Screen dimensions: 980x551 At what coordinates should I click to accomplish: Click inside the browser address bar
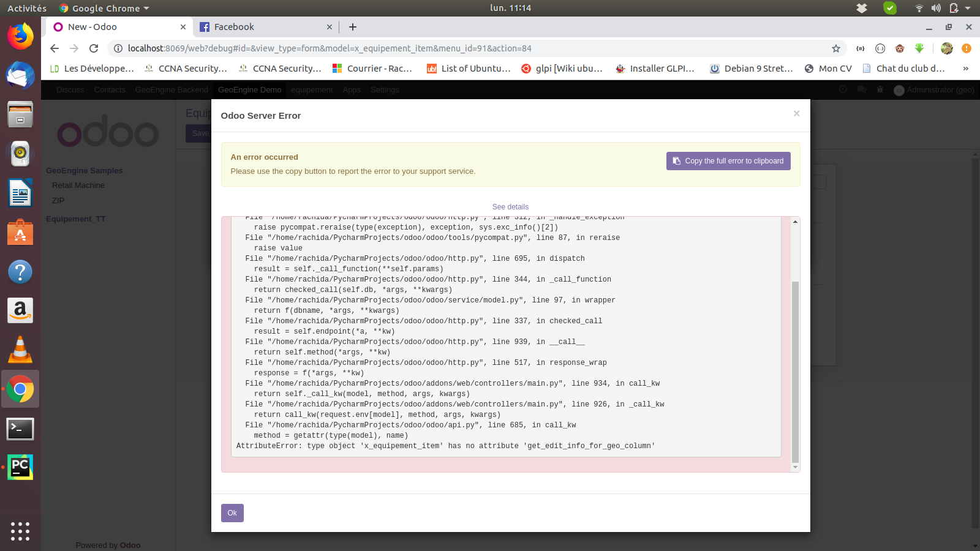click(x=429, y=48)
